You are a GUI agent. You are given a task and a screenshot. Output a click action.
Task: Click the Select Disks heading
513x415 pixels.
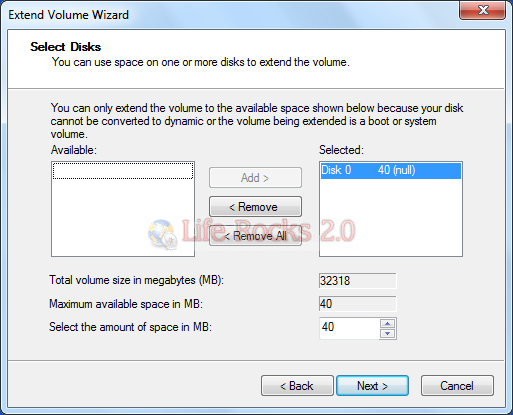click(66, 47)
